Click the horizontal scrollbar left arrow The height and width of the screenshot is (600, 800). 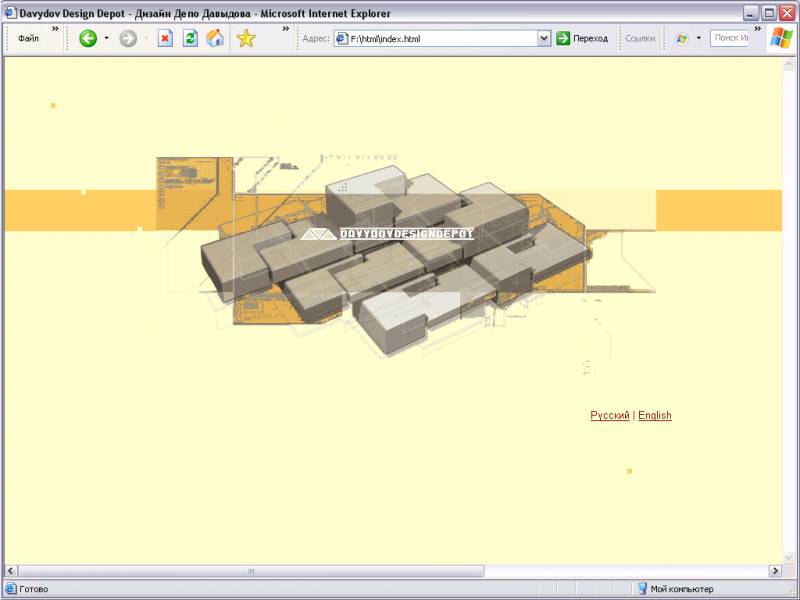11,570
